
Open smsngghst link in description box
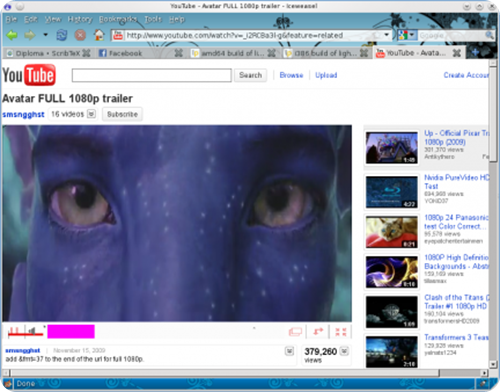tap(23, 350)
